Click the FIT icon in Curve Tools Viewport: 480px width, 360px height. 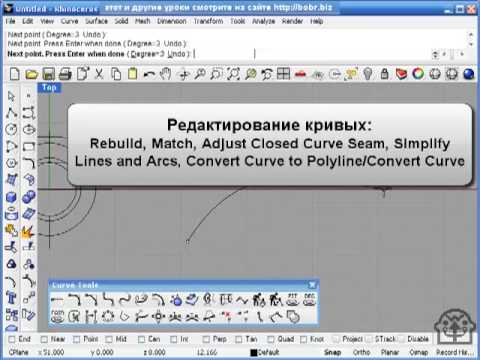[292, 300]
